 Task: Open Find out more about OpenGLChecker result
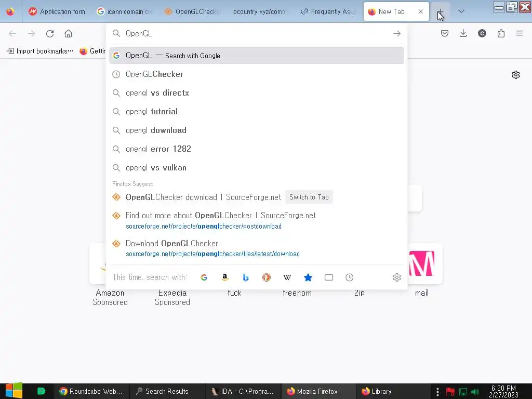click(x=257, y=220)
